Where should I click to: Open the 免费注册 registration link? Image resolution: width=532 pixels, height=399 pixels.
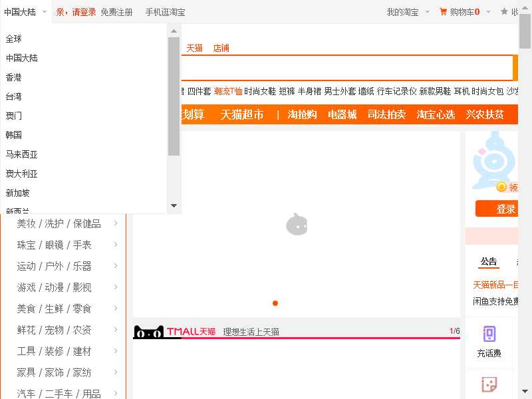click(117, 12)
